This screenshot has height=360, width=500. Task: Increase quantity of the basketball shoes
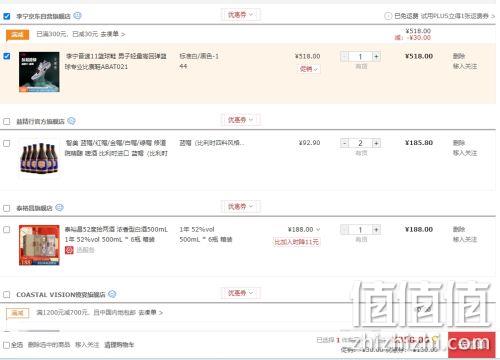pyautogui.click(x=376, y=56)
